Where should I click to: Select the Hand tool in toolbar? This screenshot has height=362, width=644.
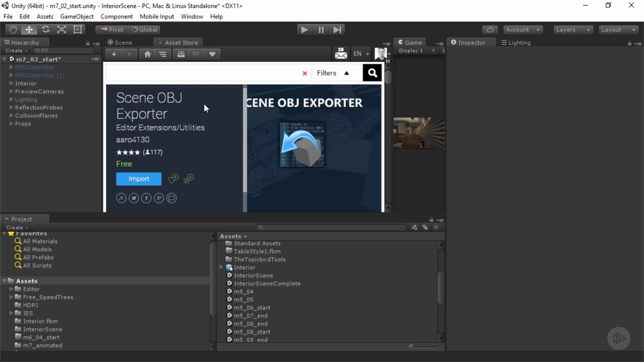coord(13,30)
